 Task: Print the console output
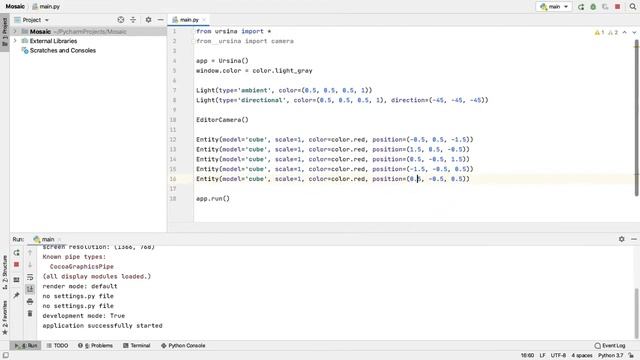[30, 301]
